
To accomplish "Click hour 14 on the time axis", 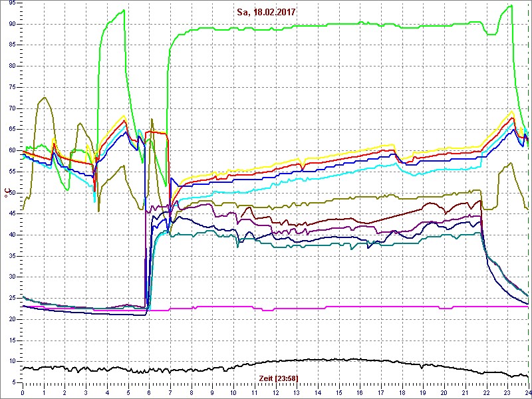I will 317,392.
